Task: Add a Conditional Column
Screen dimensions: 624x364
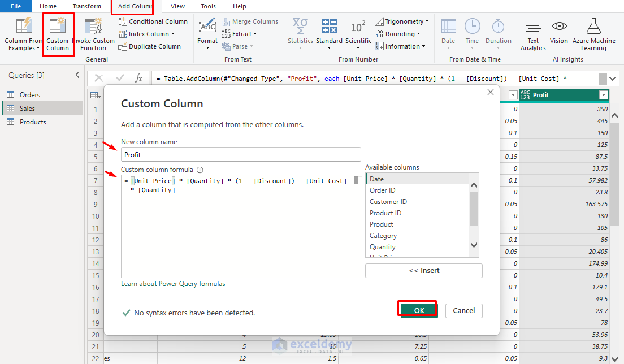Action: point(153,21)
